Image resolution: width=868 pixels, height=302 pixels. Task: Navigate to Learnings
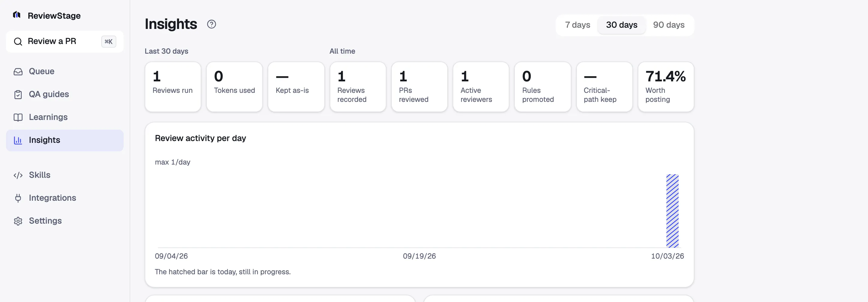(65, 117)
